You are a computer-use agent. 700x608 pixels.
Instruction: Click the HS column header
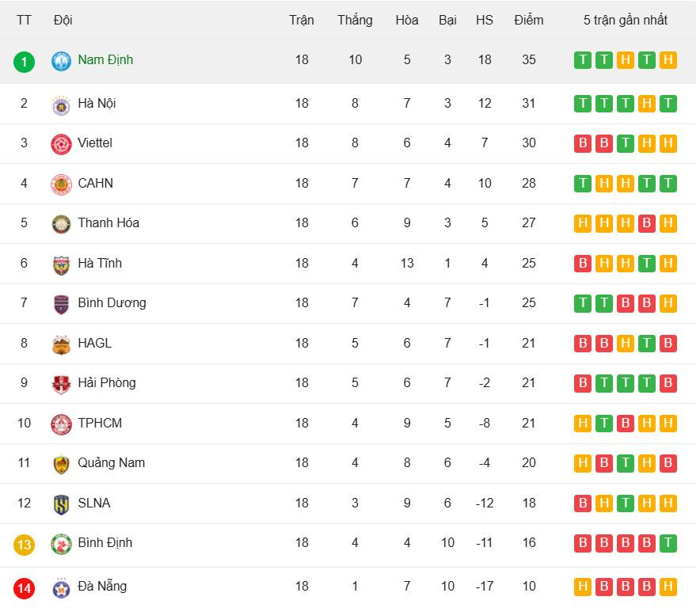pos(485,21)
